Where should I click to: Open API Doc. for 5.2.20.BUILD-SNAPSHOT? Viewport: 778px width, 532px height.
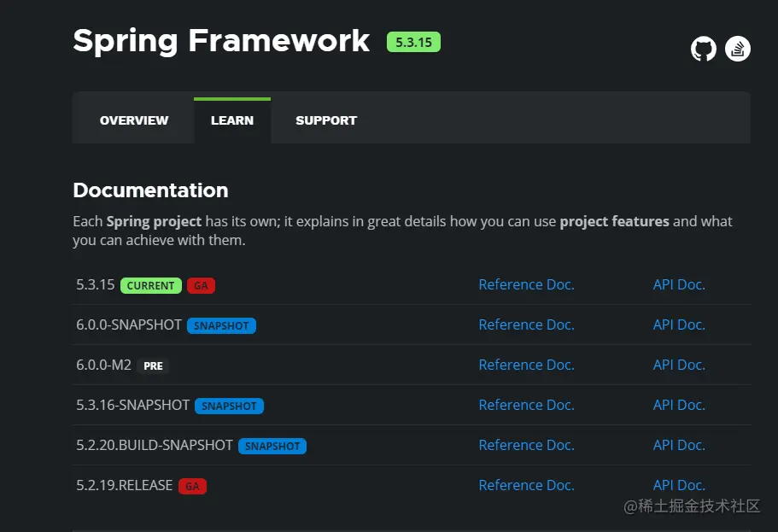679,446
